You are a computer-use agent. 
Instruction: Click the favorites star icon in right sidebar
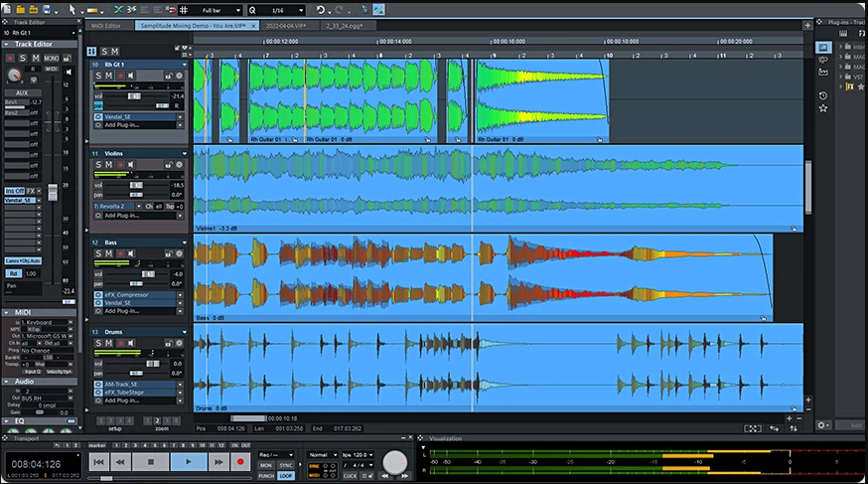(x=823, y=108)
